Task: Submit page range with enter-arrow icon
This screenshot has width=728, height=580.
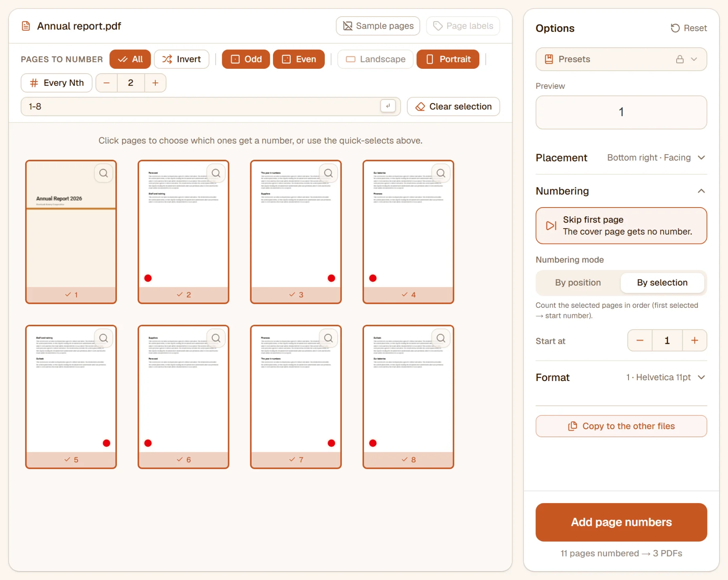Action: point(388,106)
